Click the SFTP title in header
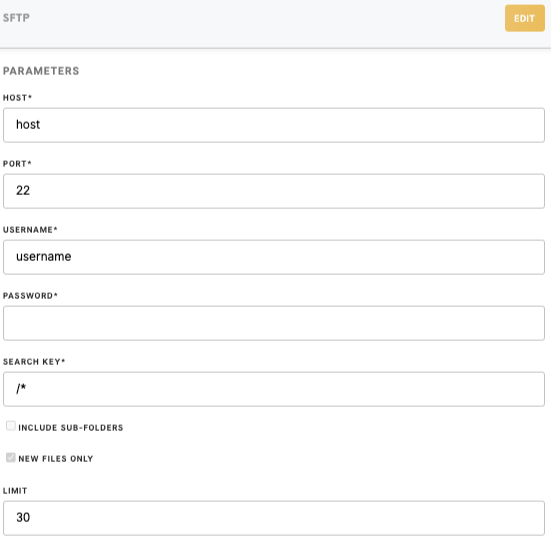 pos(16,18)
